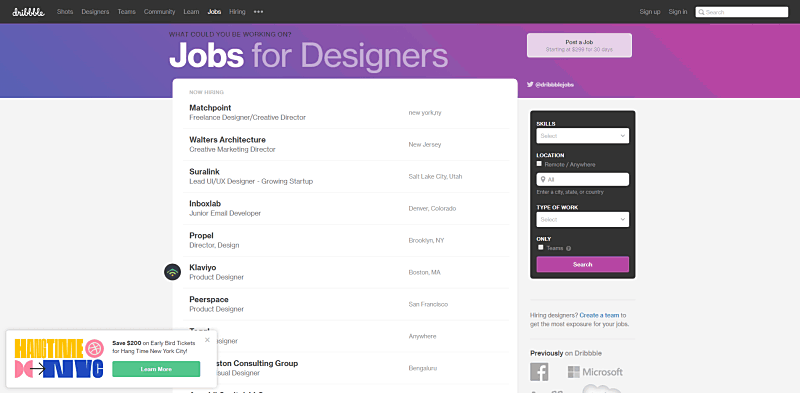
Task: Click the 'New Jersey' location text
Action: point(424,145)
